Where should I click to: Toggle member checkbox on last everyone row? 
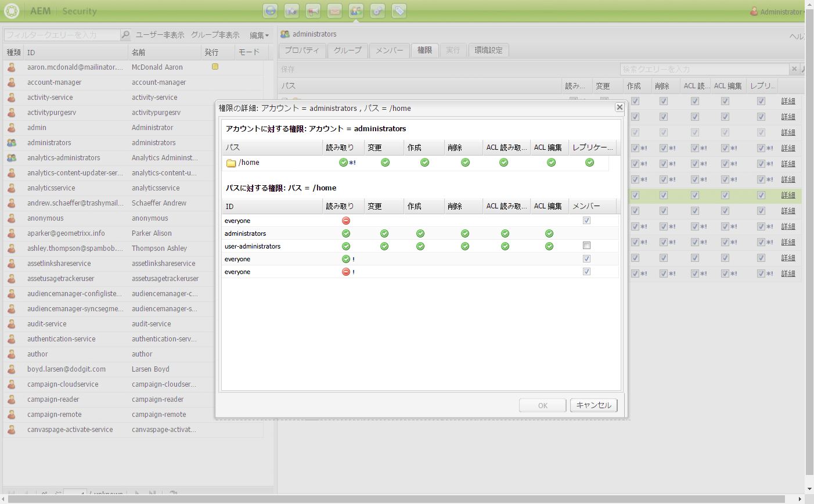tap(586, 272)
